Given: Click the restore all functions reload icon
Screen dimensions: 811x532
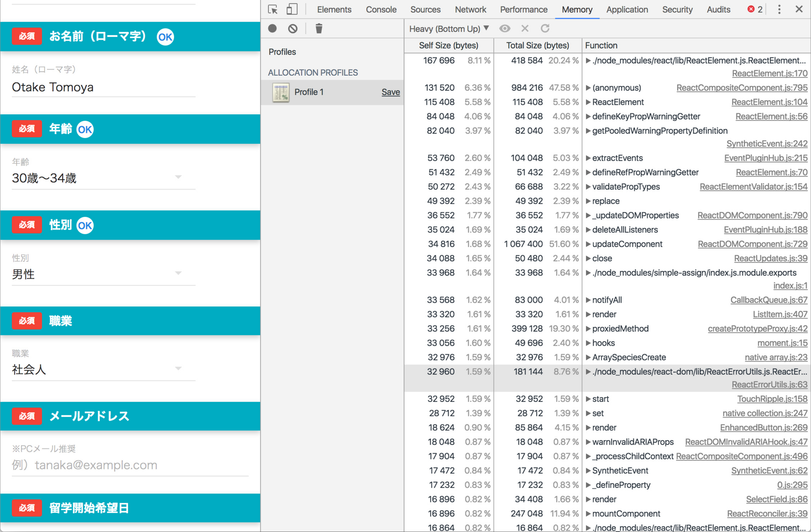Looking at the screenshot, I should (545, 28).
